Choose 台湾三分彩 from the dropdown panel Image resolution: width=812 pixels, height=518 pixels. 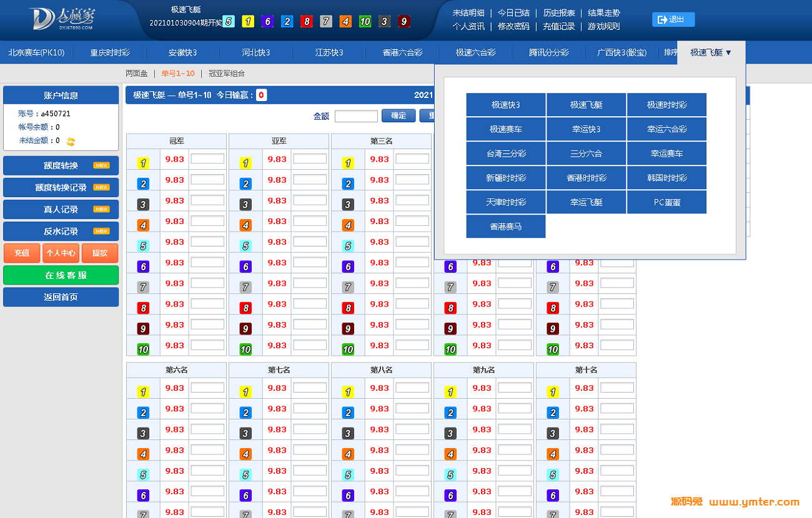pos(506,154)
